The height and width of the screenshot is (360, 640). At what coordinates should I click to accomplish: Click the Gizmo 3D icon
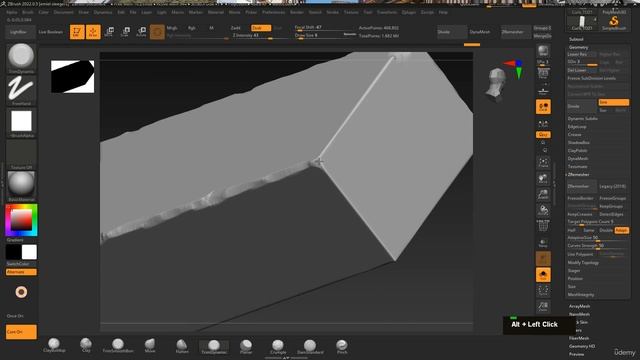tap(157, 32)
